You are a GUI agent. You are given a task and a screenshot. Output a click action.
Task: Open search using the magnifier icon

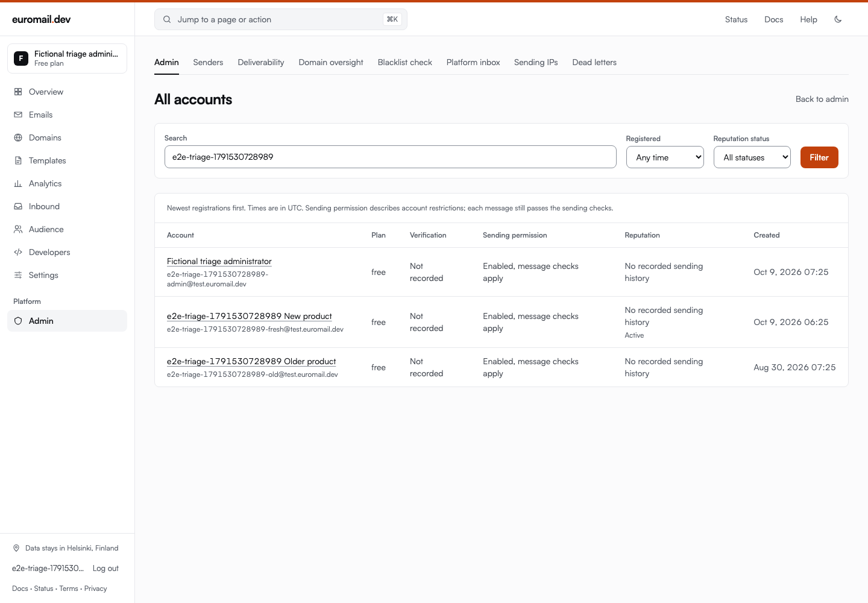click(167, 19)
